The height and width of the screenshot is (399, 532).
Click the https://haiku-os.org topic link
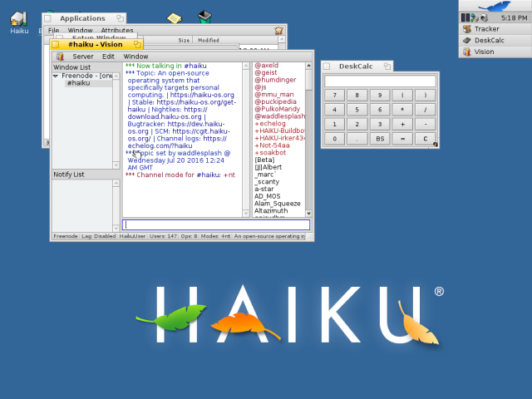pos(202,95)
